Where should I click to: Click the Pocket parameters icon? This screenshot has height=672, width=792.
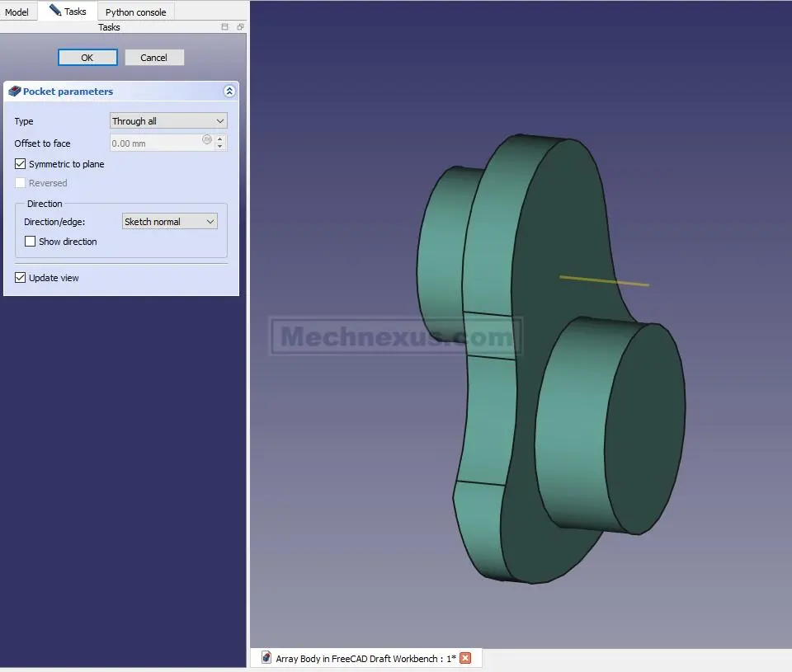pyautogui.click(x=14, y=92)
